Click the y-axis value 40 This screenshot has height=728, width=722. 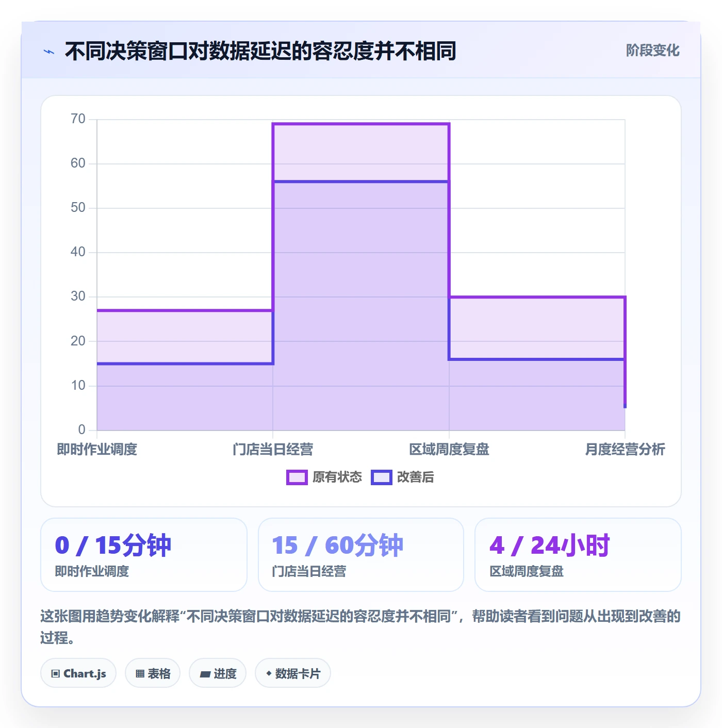click(78, 252)
